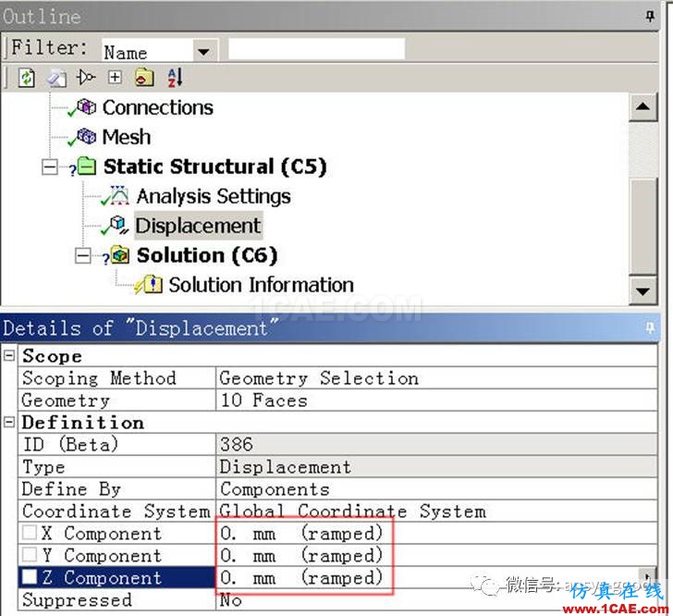Screen dimensions: 673x616
Task: Select Analysis Settings tree item
Action: (x=214, y=196)
